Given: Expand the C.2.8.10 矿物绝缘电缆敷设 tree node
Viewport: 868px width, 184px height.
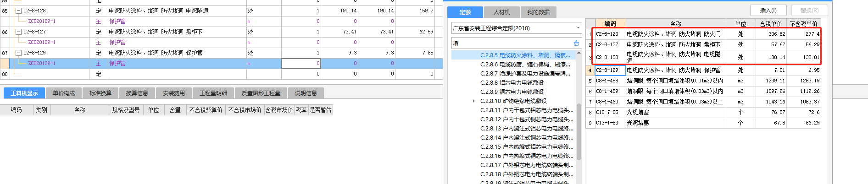Looking at the screenshot, I should tap(474, 101).
